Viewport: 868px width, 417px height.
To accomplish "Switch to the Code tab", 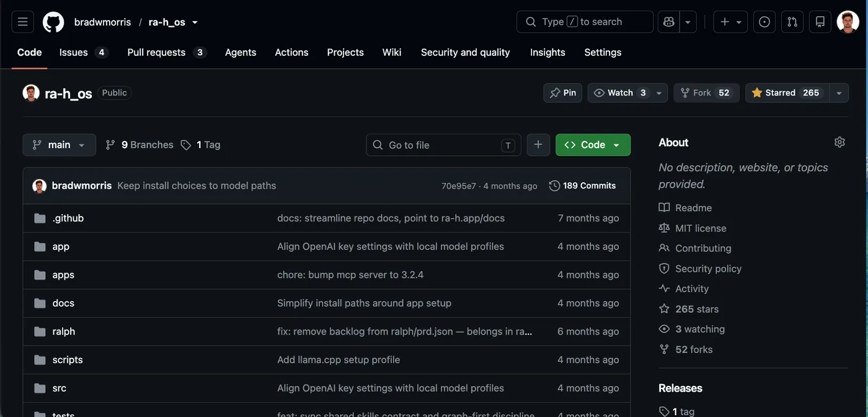I will pos(29,52).
